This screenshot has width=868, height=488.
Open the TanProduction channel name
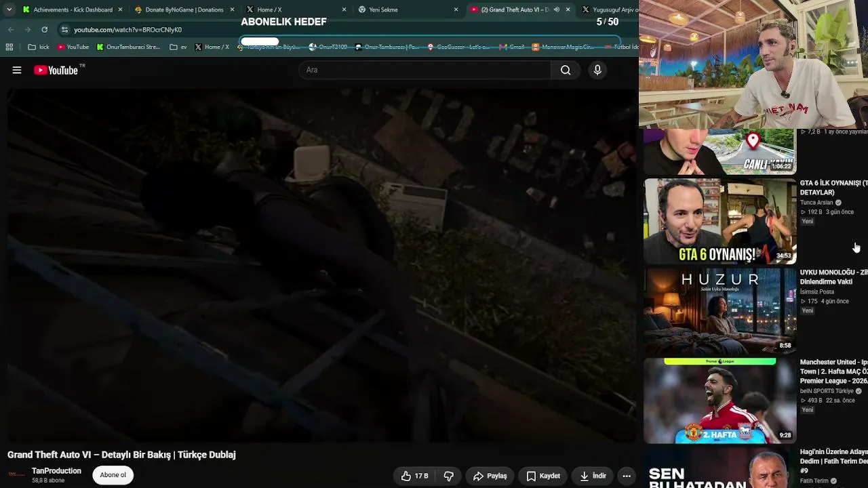56,471
